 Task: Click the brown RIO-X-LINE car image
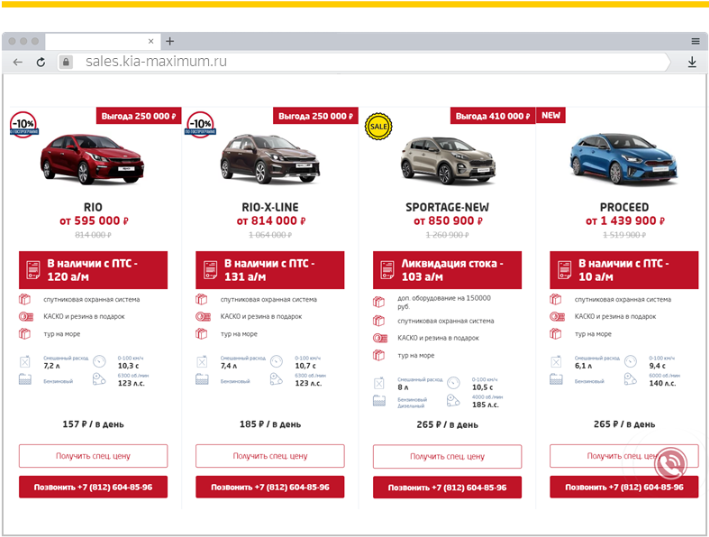269,159
